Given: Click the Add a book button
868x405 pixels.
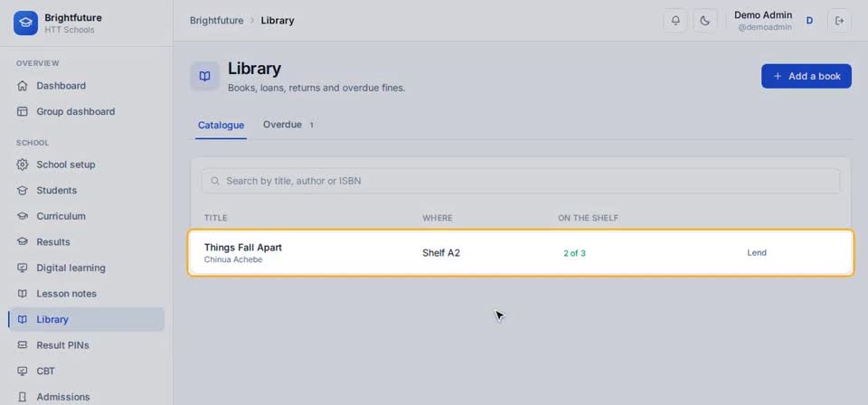Looking at the screenshot, I should 807,76.
